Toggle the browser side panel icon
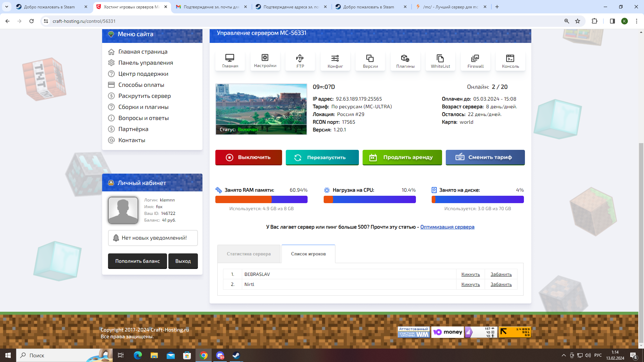 coord(612,21)
